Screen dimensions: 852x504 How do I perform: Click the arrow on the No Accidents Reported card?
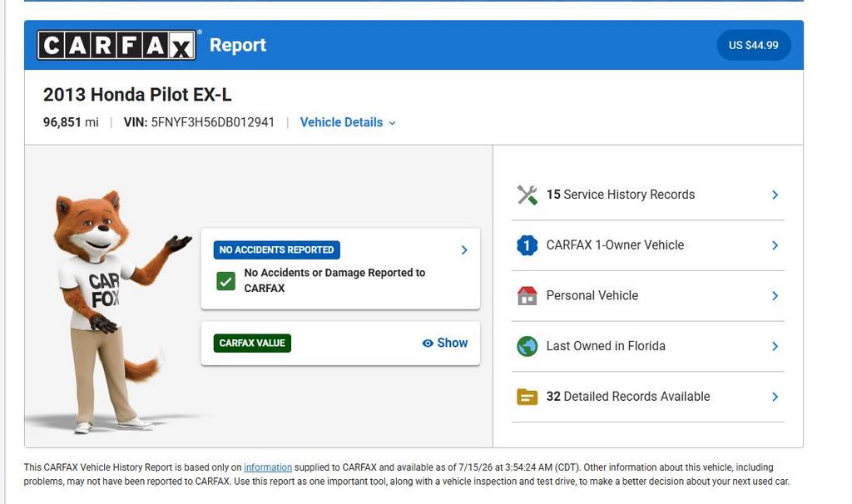click(464, 250)
